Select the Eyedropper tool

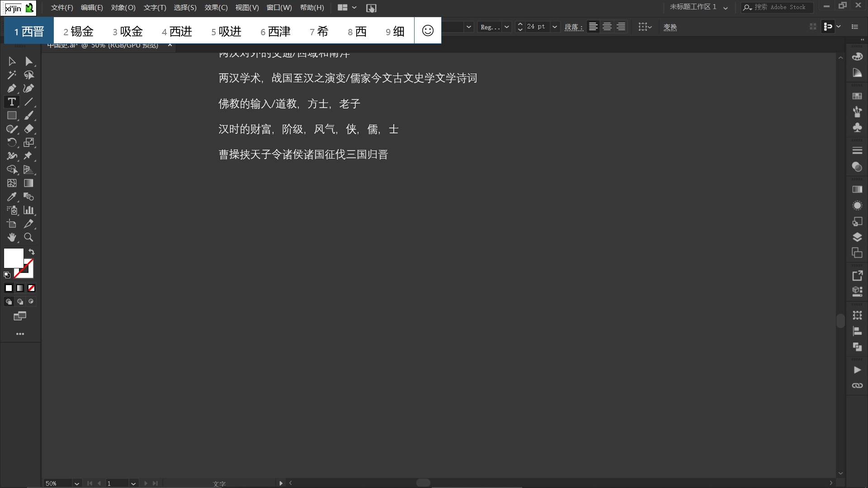(12, 197)
